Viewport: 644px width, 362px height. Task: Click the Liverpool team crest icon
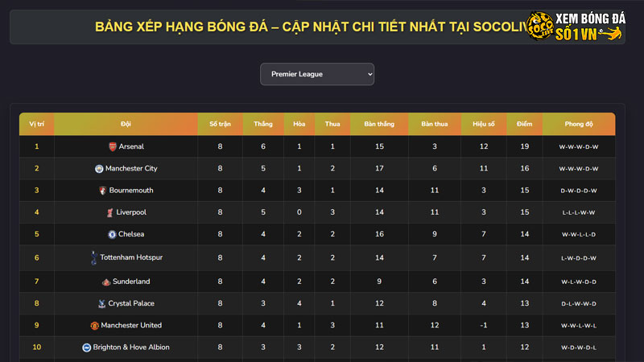(x=109, y=212)
